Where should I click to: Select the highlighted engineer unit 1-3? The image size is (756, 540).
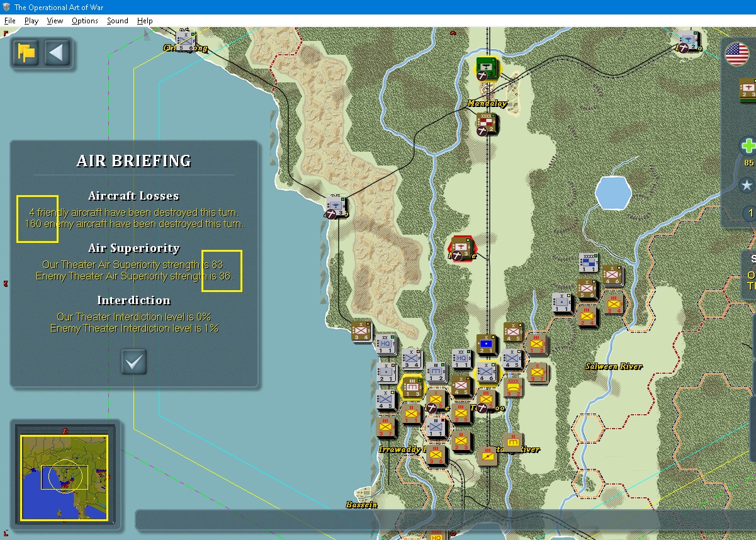(412, 386)
